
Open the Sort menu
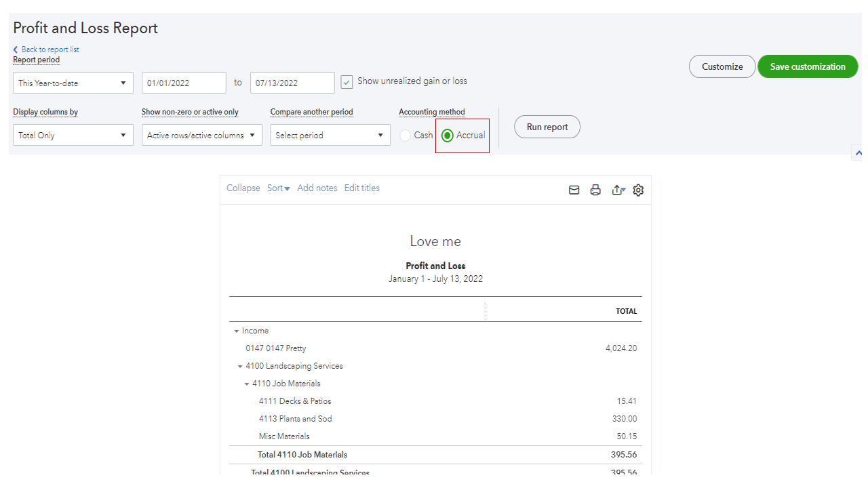tap(278, 188)
